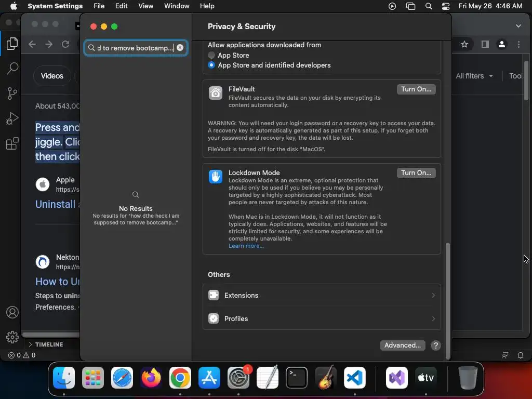This screenshot has height=399, width=532.
Task: Turn on Lockdown Mode
Action: click(416, 173)
